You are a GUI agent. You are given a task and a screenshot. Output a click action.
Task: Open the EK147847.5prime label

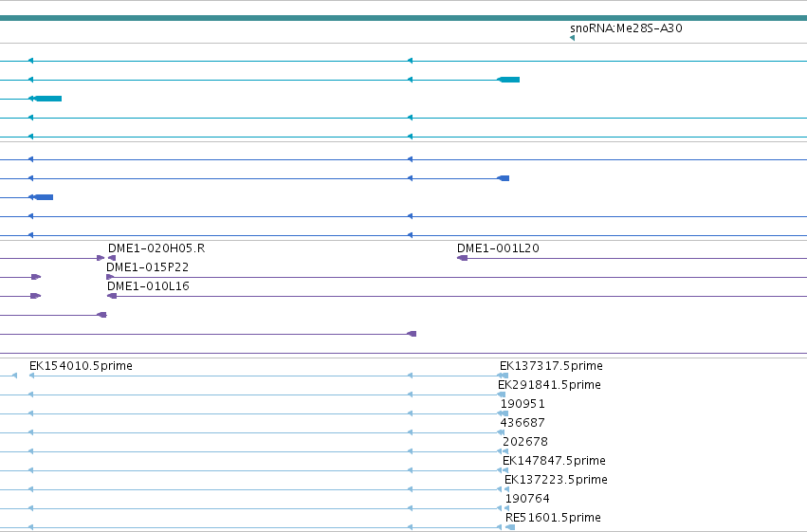point(554,461)
